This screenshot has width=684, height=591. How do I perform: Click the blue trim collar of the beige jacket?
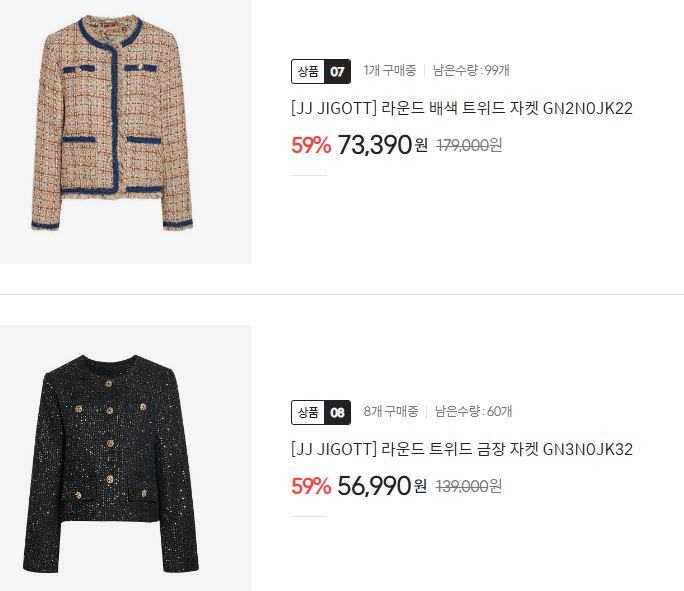[x=110, y=33]
